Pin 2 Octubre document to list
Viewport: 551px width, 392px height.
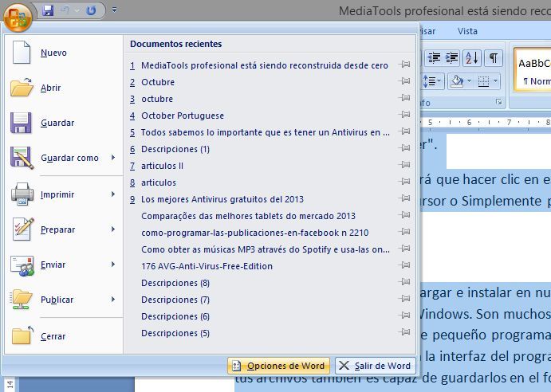(404, 81)
